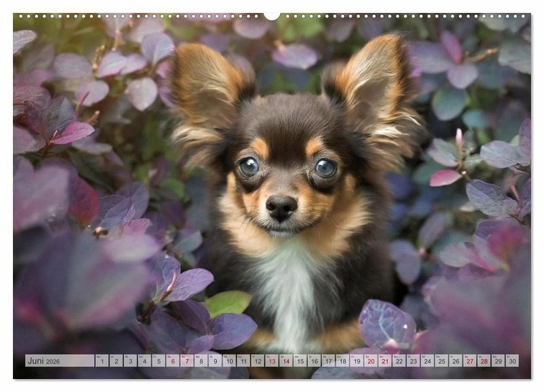Click the chihuahua puppy photo
This screenshot has width=544, height=392.
coord(272,196)
